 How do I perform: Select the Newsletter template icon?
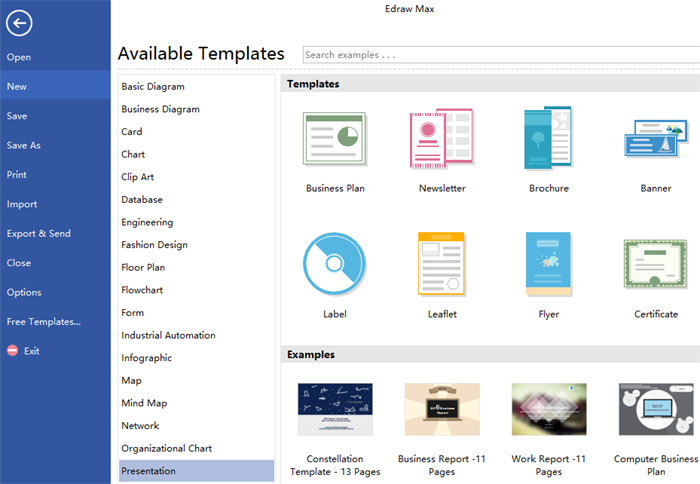tap(442, 138)
